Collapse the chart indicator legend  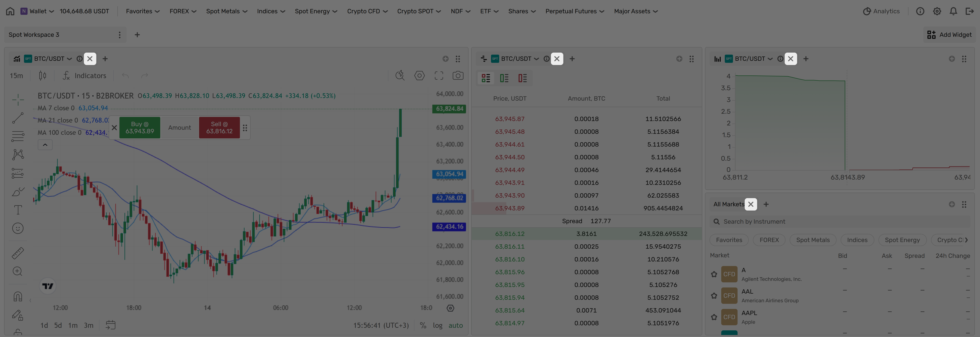45,145
